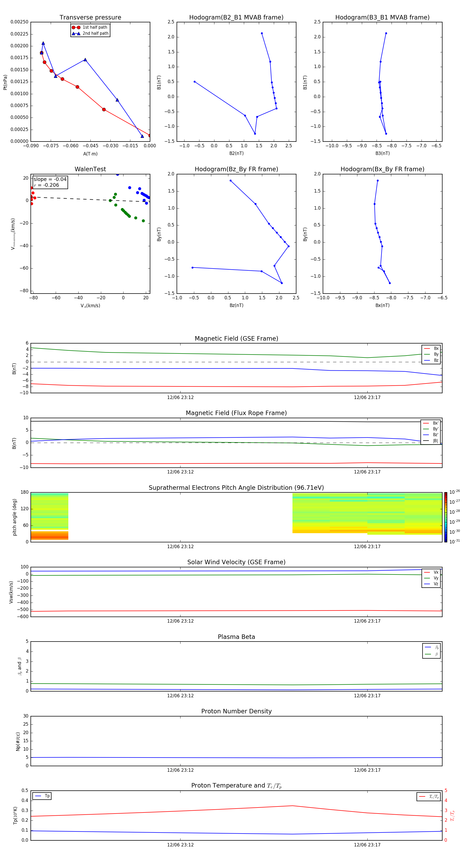Click the 'B3(nT)' x-axis label
Viewport: 473px width, 868px height.
382,153
